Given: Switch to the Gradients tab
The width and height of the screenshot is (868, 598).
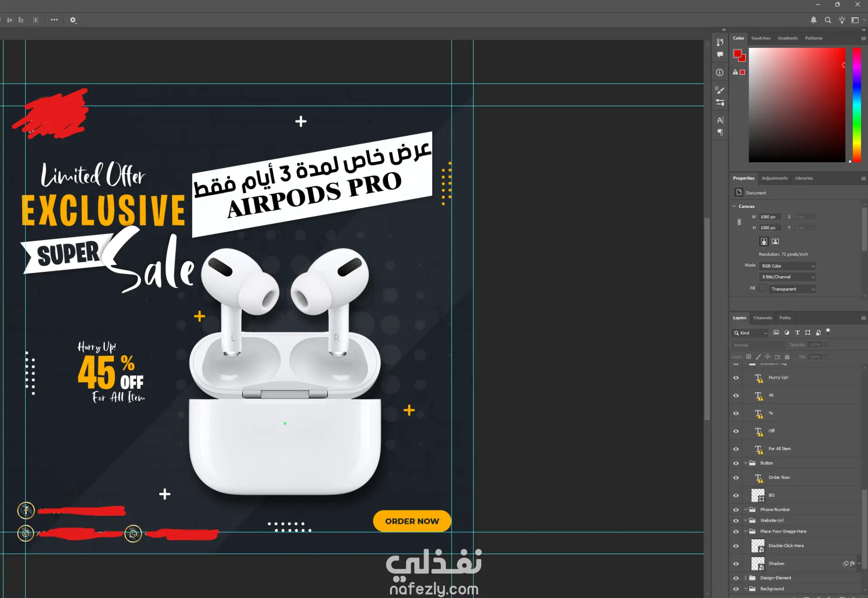Looking at the screenshot, I should 788,38.
